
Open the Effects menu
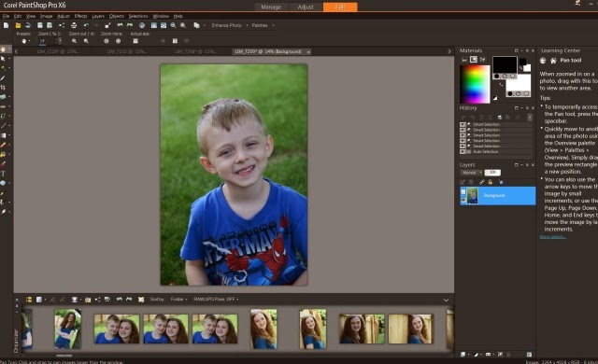click(x=80, y=16)
